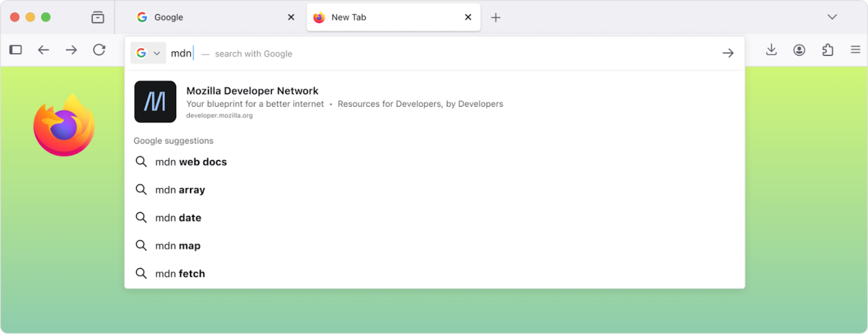868x334 pixels.
Task: Open the Firefox View icon
Action: pyautogui.click(x=98, y=17)
